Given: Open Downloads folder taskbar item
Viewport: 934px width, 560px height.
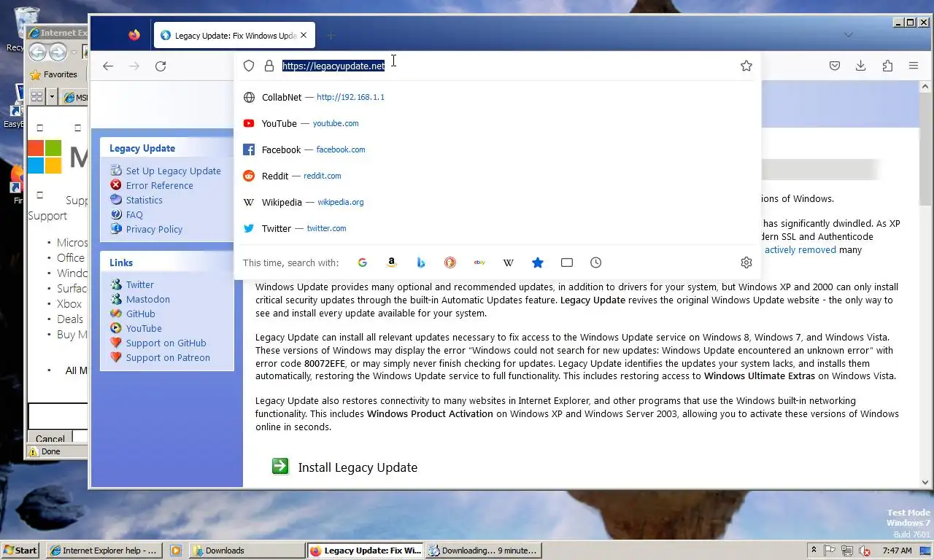Looking at the screenshot, I should 247,551.
